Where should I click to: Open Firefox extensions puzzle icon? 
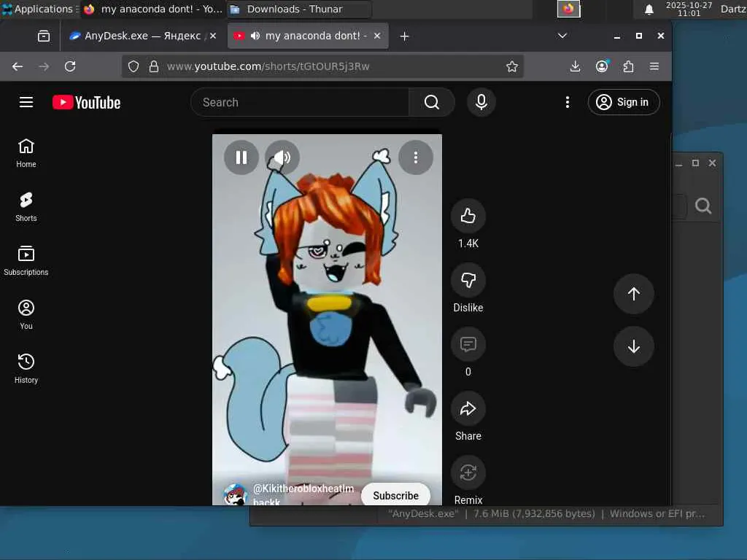coord(628,66)
